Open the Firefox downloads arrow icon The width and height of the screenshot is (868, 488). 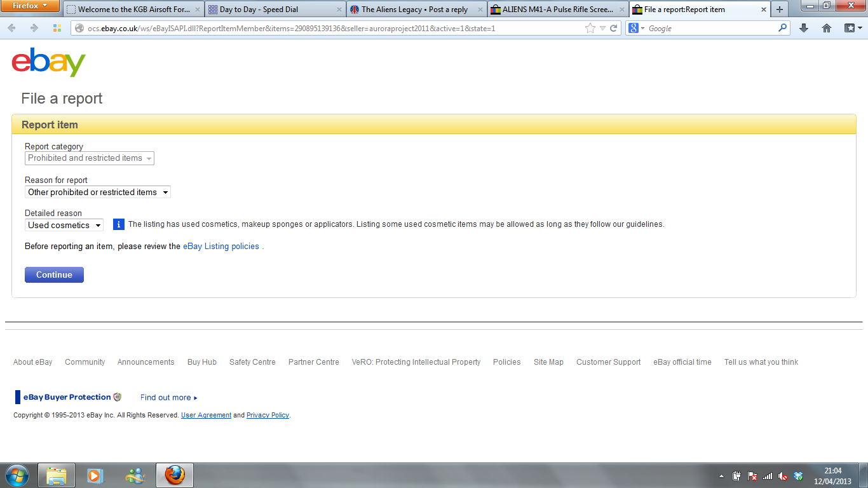tap(804, 28)
